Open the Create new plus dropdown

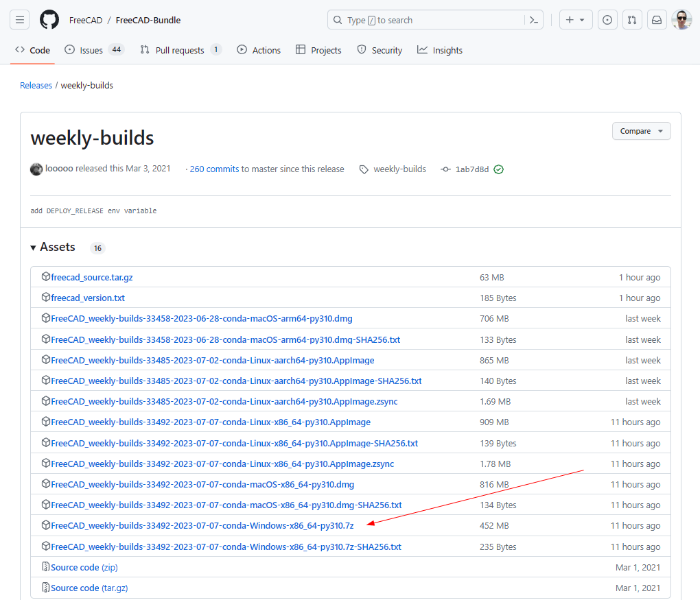[x=576, y=20]
